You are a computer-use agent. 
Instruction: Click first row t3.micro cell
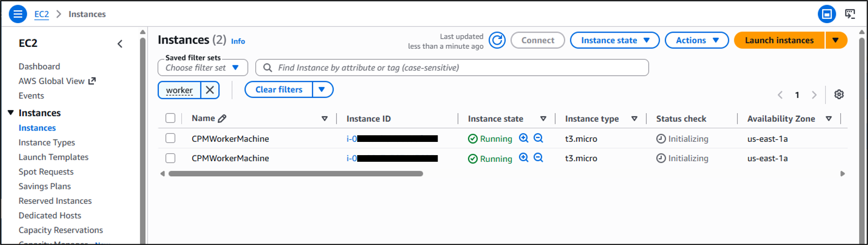581,139
